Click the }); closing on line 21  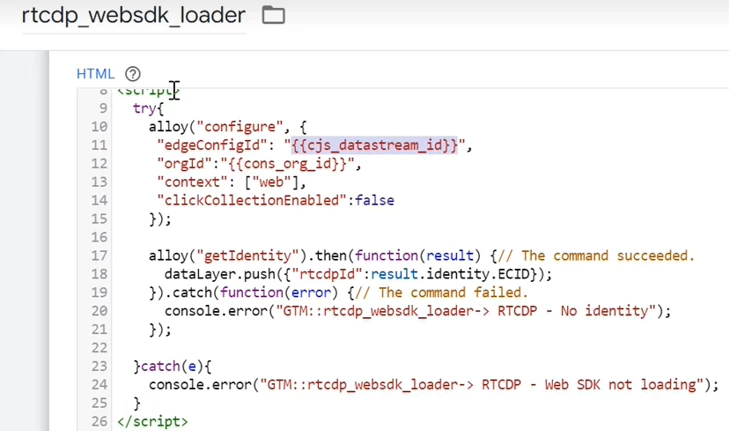tap(160, 330)
